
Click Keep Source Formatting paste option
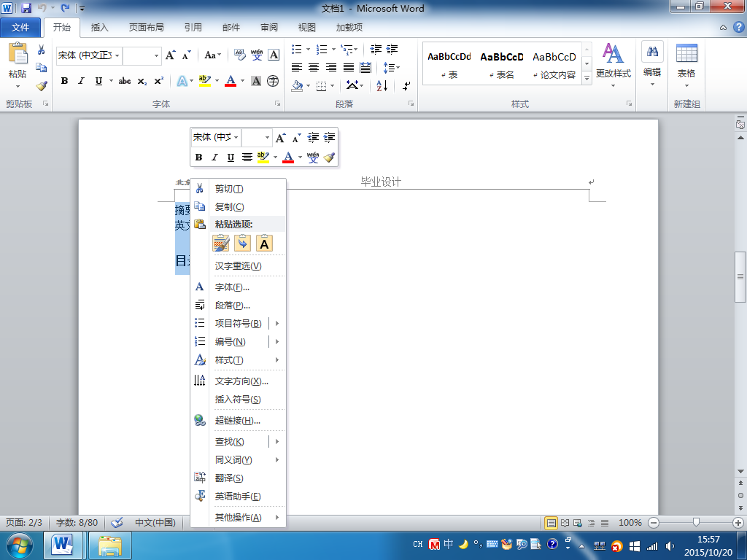click(x=220, y=244)
